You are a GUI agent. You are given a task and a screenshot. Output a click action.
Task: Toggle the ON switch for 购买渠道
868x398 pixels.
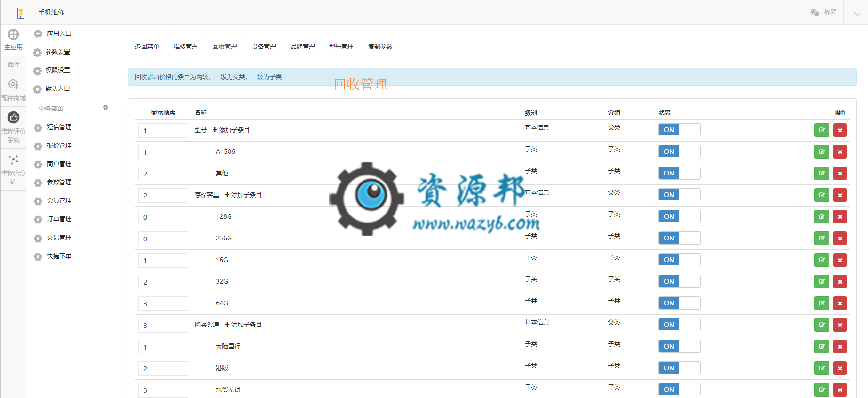coord(679,325)
